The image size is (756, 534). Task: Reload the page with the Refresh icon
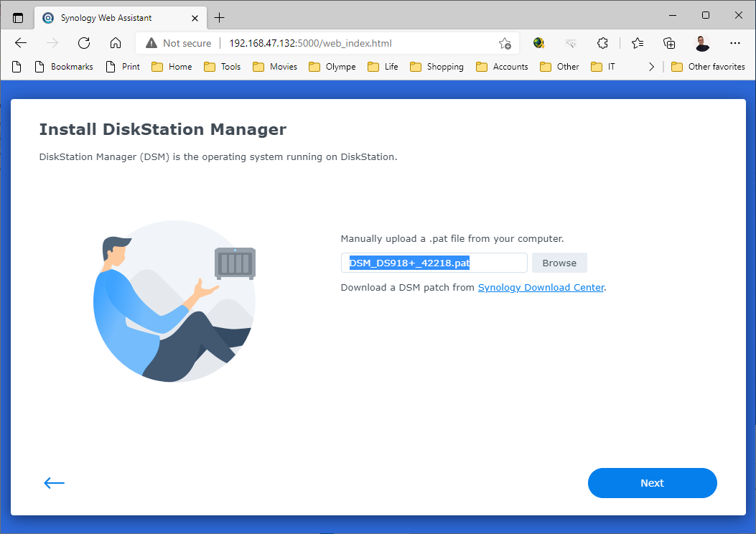coord(84,43)
